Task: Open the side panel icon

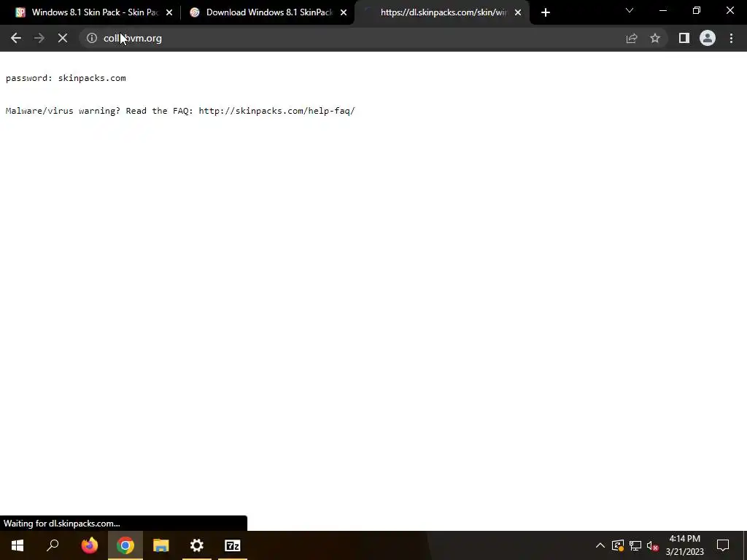Action: [x=684, y=38]
